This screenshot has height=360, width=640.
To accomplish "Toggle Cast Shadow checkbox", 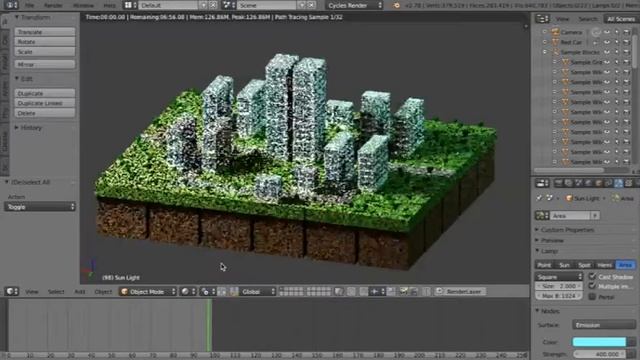I will coord(592,276).
